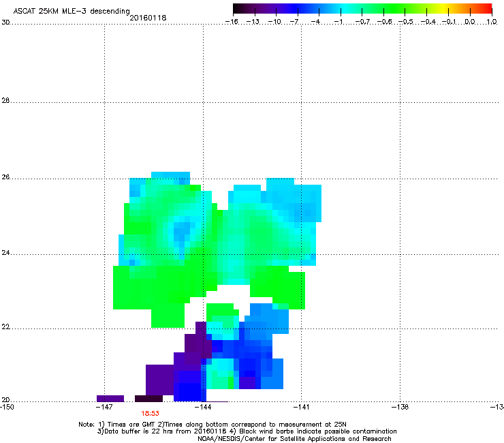Click the title text 'ASCAT 25KM MLE-3 descending'
This screenshot has width=504, height=443.
pyautogui.click(x=72, y=11)
